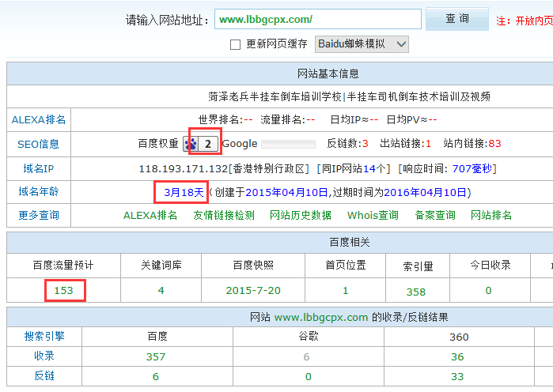
Task: Click the 查询 button
Action: tap(456, 19)
